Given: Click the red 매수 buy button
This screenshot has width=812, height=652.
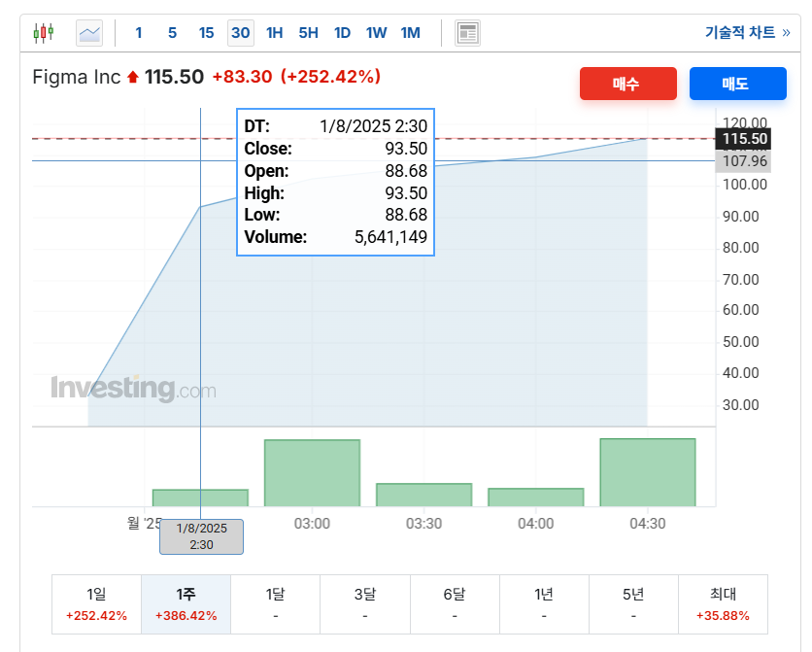Looking at the screenshot, I should 628,84.
